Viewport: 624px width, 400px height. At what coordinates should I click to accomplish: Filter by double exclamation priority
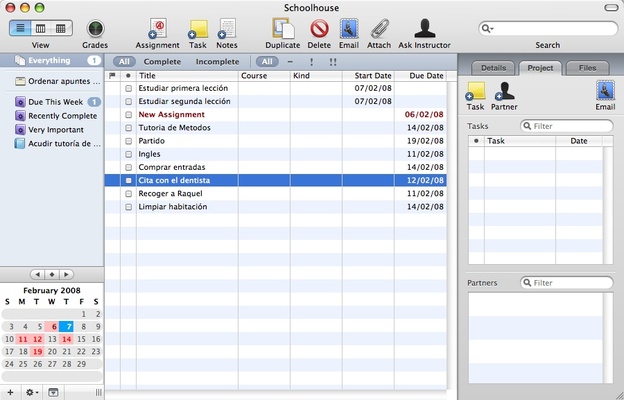(x=333, y=62)
